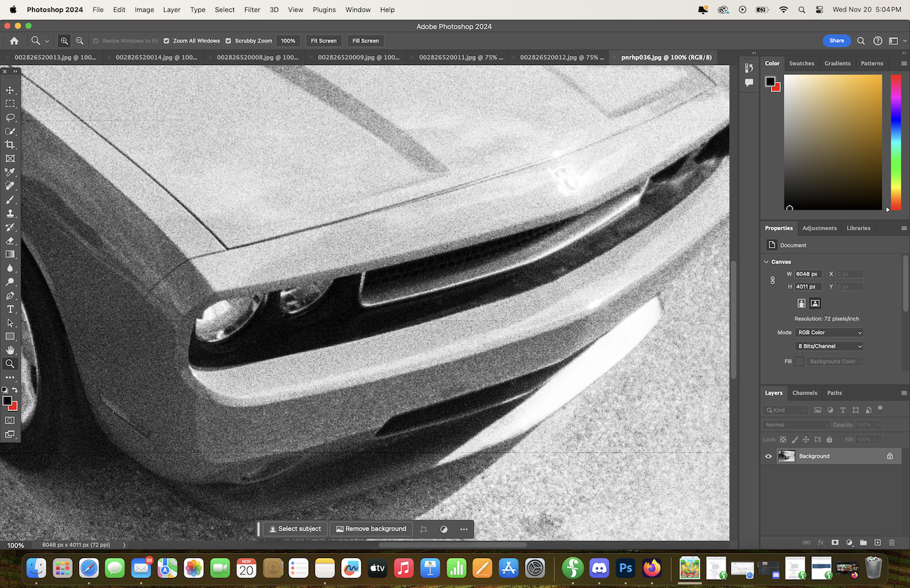Open the 8 Bits/Channel dropdown
Screen dimensions: 910x588
[x=829, y=346]
